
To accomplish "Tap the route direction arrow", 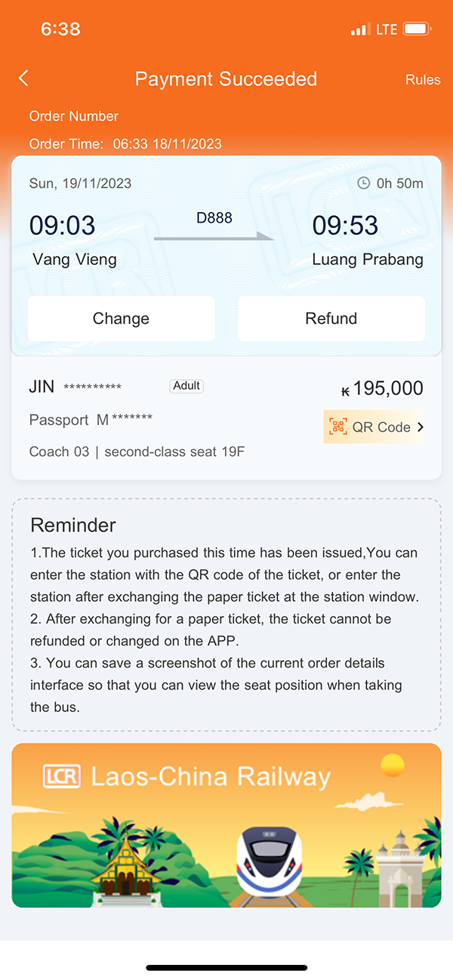I will pyautogui.click(x=214, y=237).
